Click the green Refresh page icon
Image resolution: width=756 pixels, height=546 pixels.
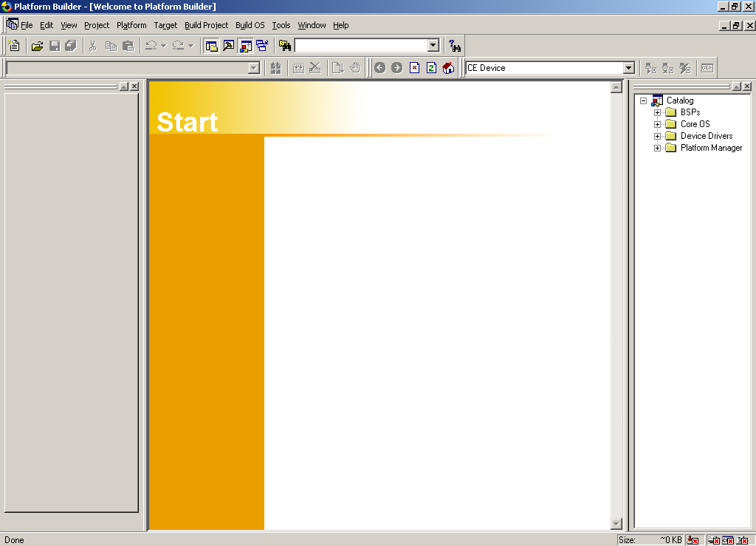431,68
